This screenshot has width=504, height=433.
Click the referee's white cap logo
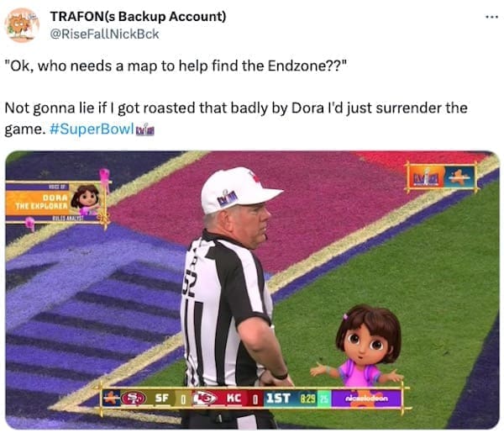coord(228,198)
